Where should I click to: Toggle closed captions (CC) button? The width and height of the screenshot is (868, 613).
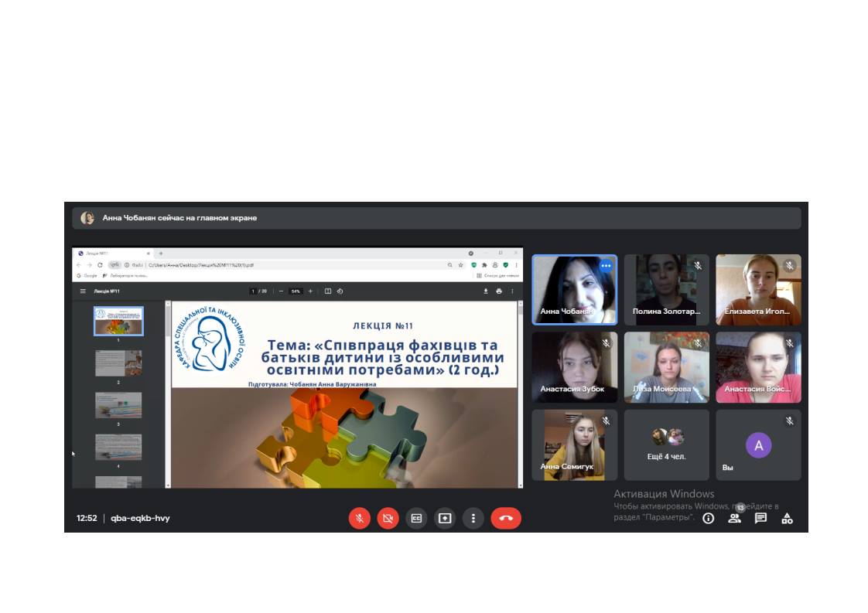tap(416, 518)
